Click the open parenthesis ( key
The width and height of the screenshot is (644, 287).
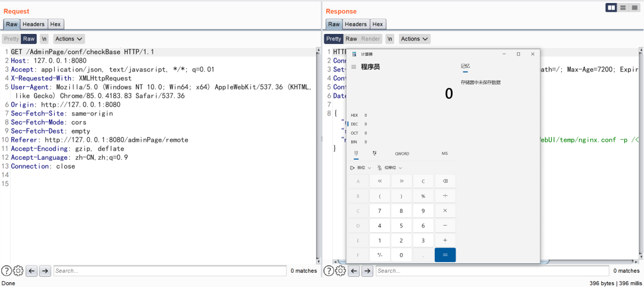coord(379,196)
